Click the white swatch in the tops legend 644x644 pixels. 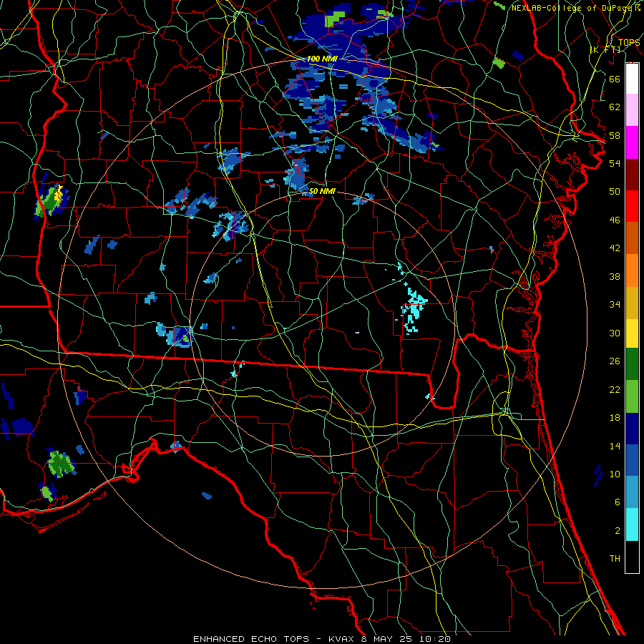[x=632, y=79]
